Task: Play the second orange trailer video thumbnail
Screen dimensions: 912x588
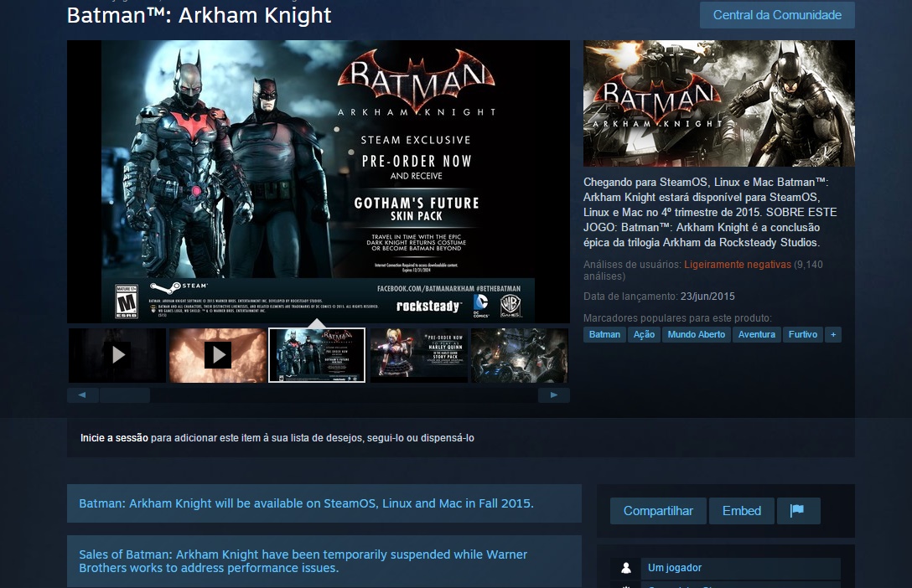Action: point(218,355)
